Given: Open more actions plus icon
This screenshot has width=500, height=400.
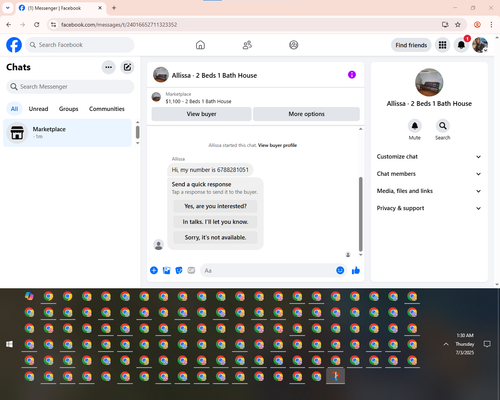Looking at the screenshot, I should point(154,270).
